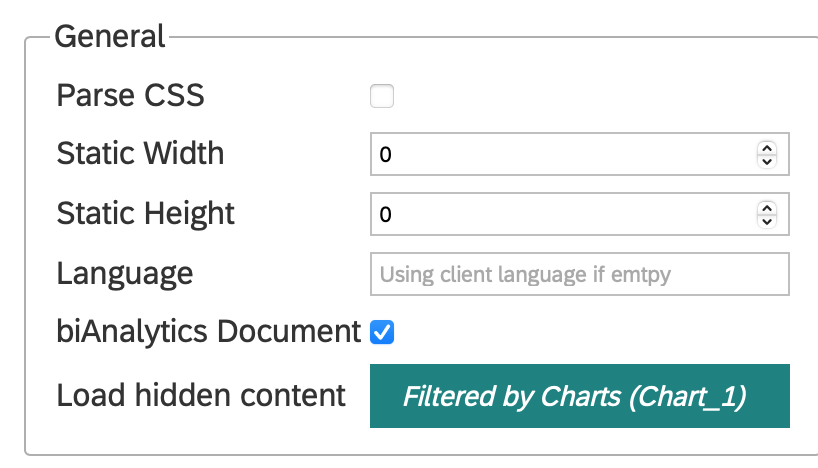This screenshot has width=818, height=468.
Task: Click the Static Width label
Action: 140,153
